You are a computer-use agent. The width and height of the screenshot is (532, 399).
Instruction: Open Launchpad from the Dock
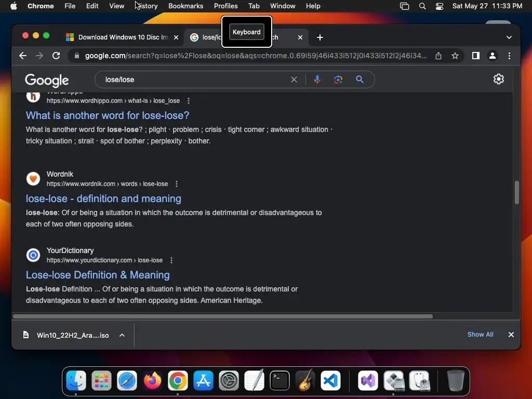coord(101,380)
